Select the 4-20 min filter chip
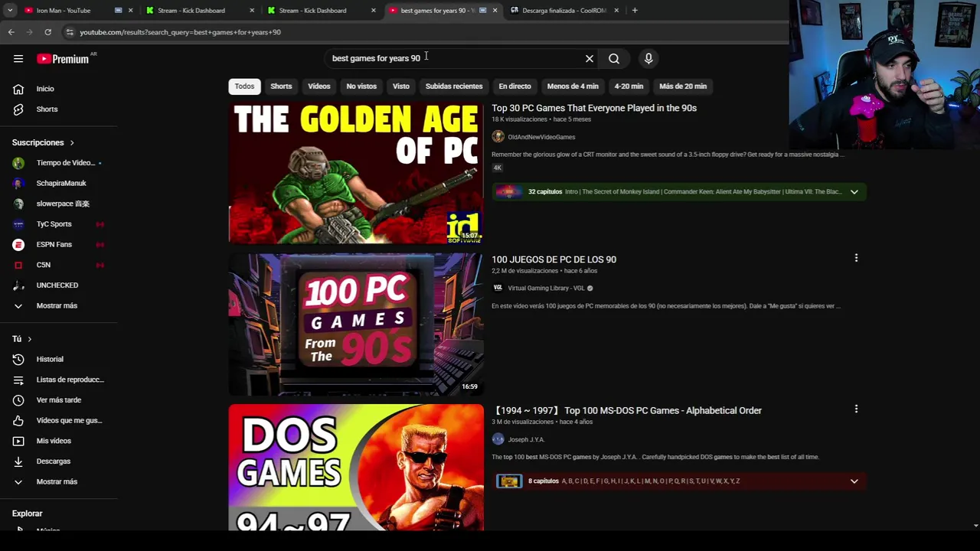 click(629, 86)
